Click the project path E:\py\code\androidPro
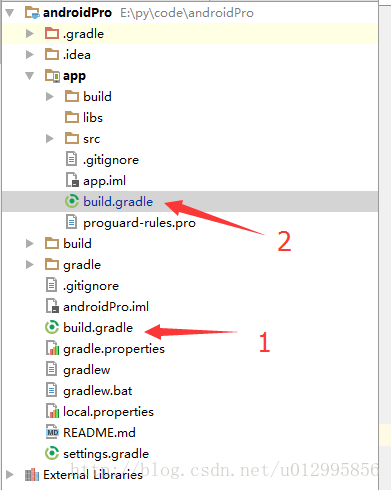Viewport: 391px width, 490px height. tap(187, 13)
